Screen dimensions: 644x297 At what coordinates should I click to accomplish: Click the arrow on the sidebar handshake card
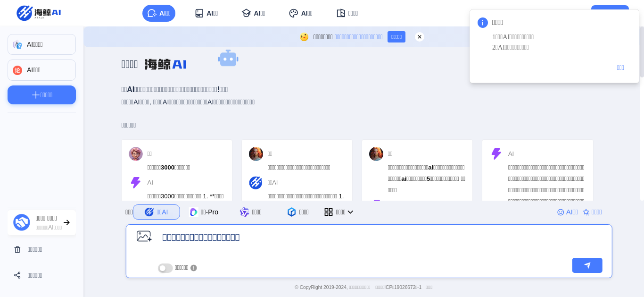pyautogui.click(x=66, y=222)
